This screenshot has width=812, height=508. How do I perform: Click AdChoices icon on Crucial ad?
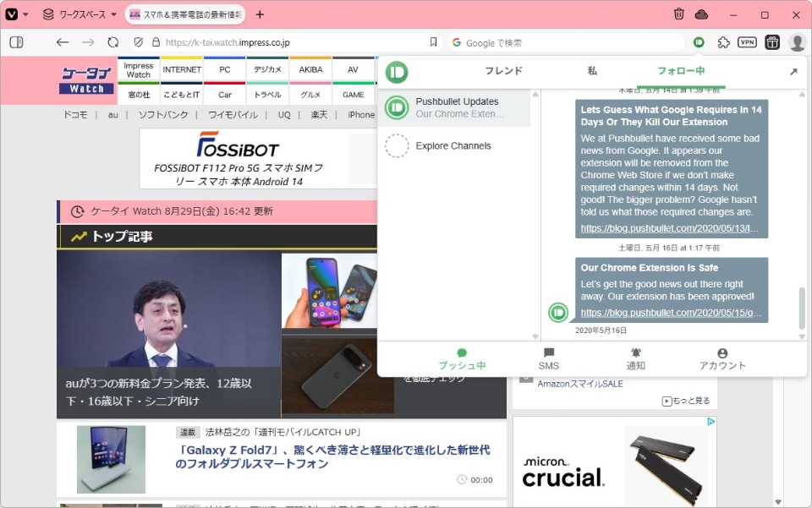(x=711, y=422)
